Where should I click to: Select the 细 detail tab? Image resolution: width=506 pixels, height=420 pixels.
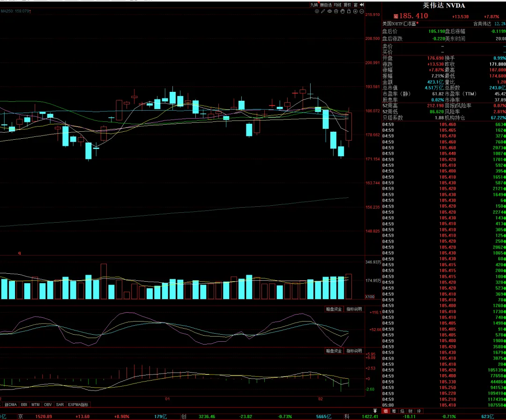pos(386,411)
